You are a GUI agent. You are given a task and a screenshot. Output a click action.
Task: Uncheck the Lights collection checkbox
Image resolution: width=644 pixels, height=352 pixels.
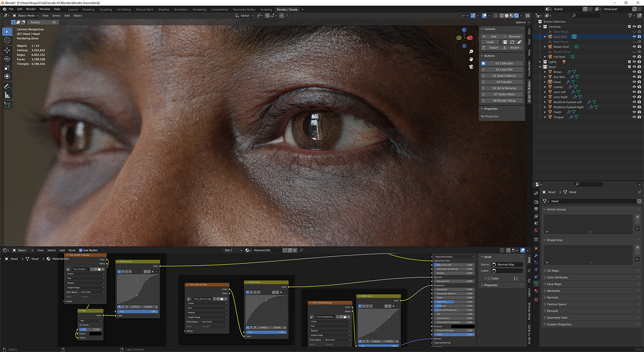point(629,61)
